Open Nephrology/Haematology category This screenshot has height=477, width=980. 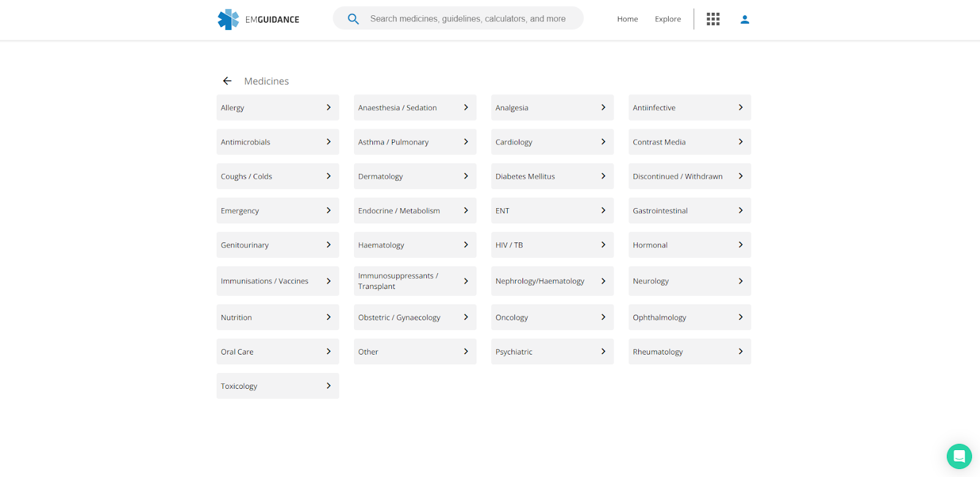(552, 281)
